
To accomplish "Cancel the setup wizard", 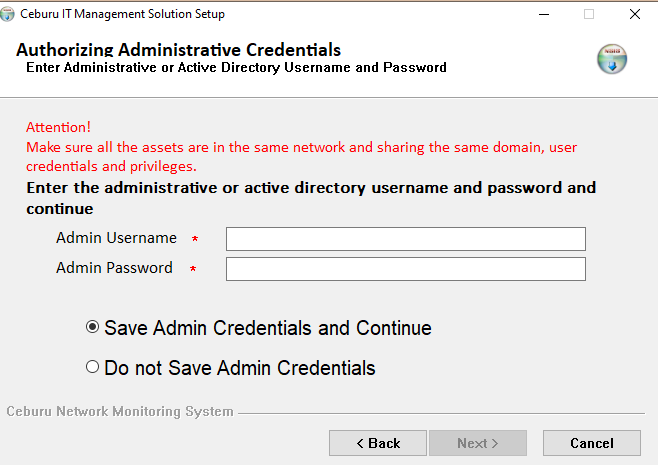I will [592, 443].
